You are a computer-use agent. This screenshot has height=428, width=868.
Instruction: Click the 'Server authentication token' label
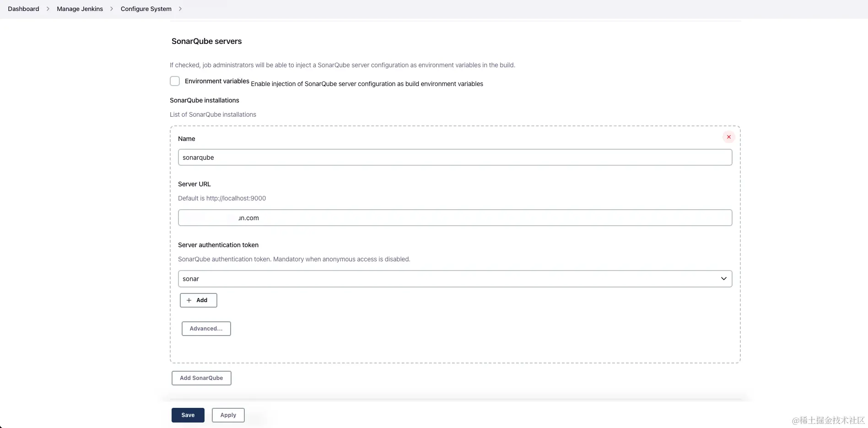click(218, 245)
